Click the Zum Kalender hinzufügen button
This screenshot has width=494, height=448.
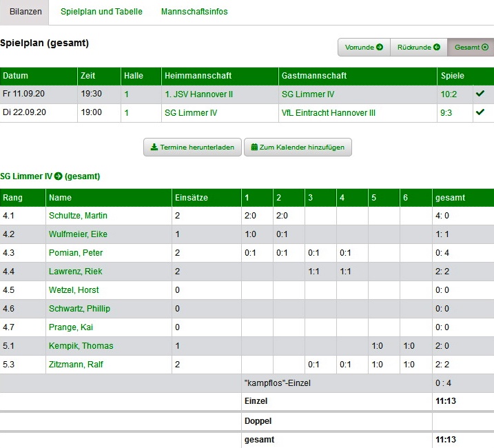click(298, 147)
